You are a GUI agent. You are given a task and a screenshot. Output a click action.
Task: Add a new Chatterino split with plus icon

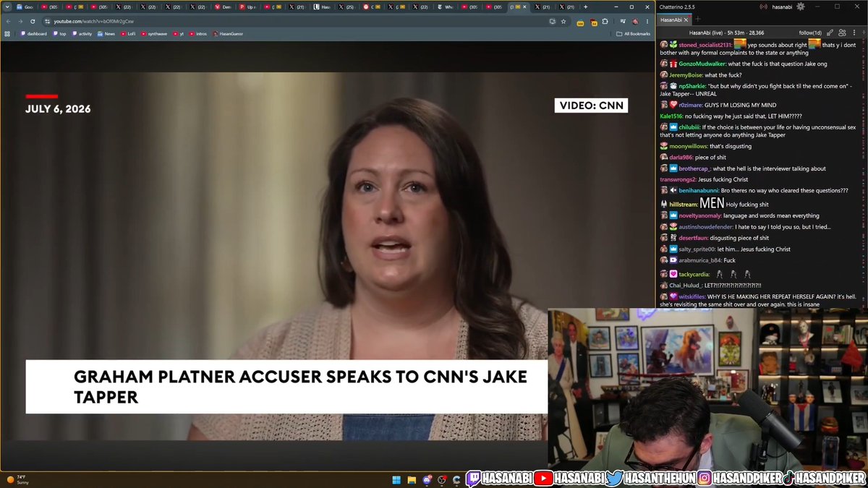[x=864, y=33]
